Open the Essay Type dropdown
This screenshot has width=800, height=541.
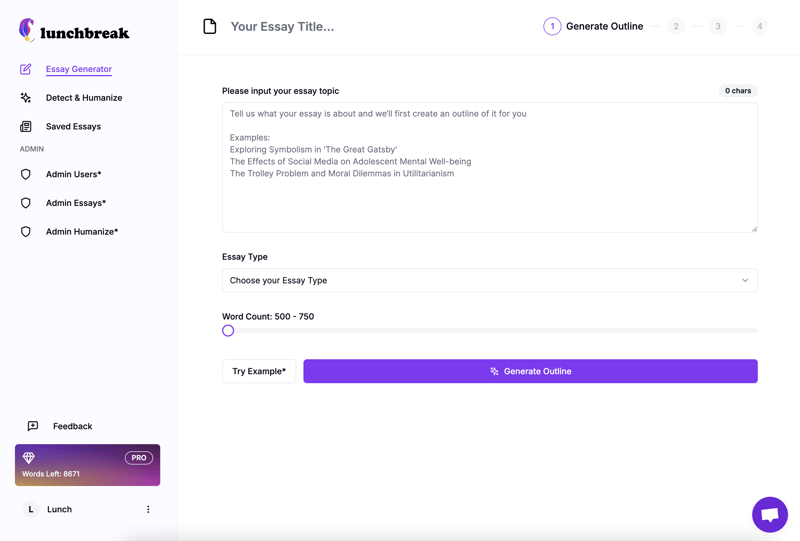pyautogui.click(x=489, y=280)
